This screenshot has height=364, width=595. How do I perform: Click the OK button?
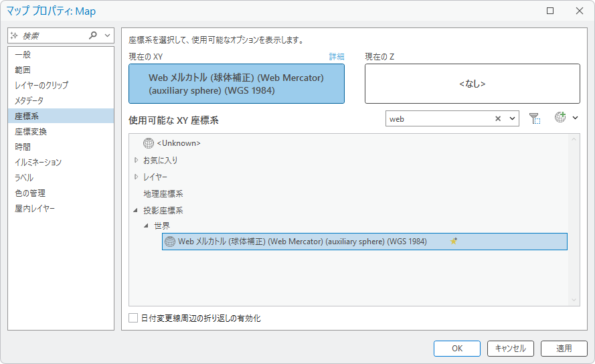pyautogui.click(x=456, y=348)
